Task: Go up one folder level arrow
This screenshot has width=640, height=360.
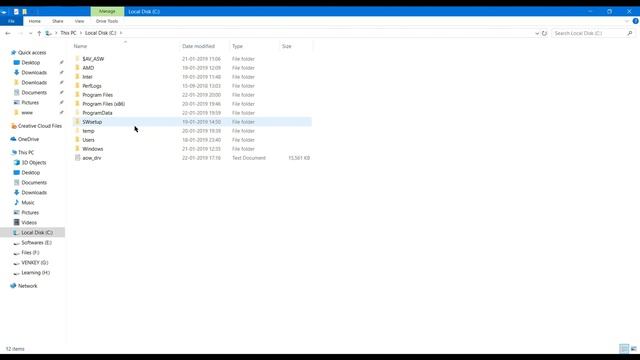Action: point(39,33)
